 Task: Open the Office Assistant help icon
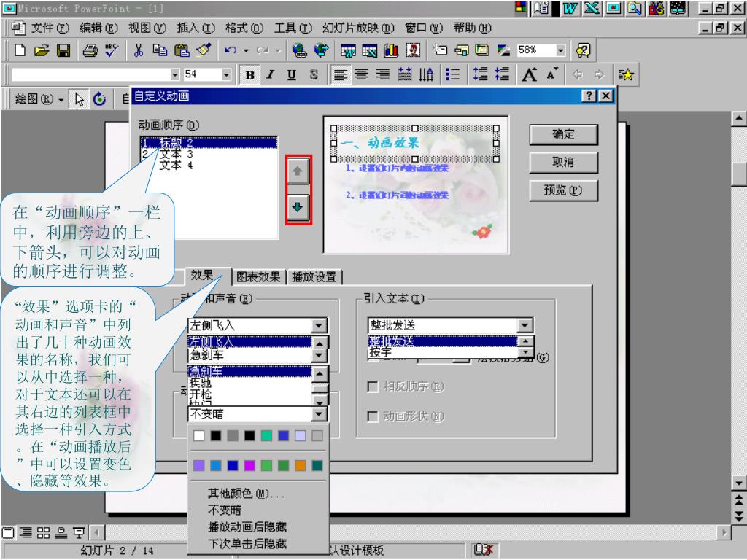tap(583, 50)
